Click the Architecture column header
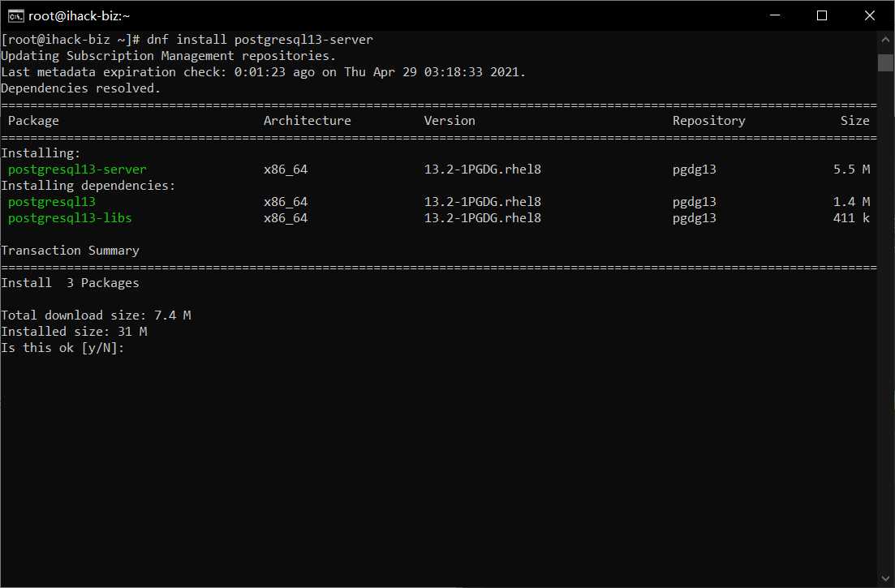895x588 pixels. coord(307,120)
